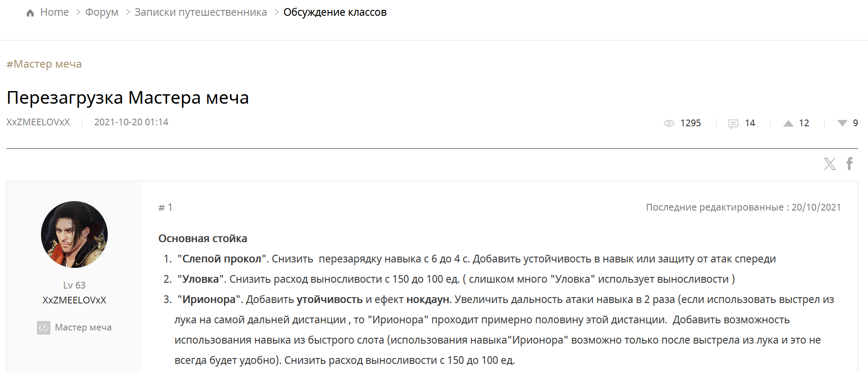Click the comments speech bubble icon
This screenshot has width=868, height=372.
tap(733, 124)
